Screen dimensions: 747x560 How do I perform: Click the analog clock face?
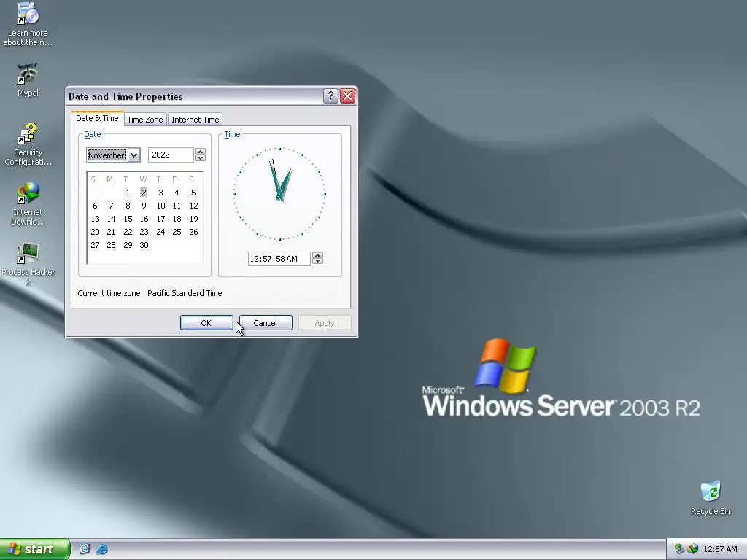pos(279,194)
